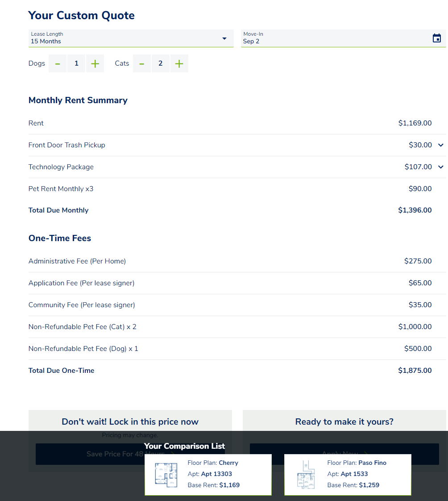448x501 pixels.
Task: Click the Move-In date field
Action: (x=343, y=38)
